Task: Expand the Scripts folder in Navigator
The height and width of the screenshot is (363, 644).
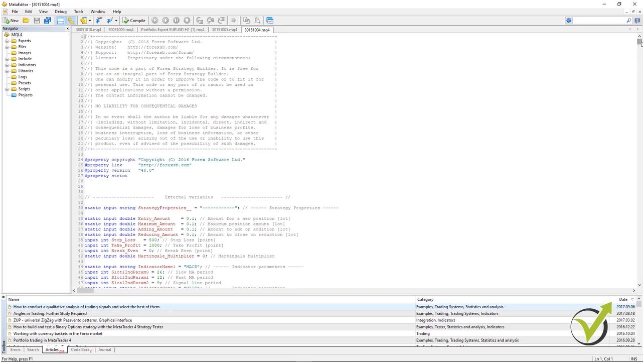Action: click(x=7, y=89)
